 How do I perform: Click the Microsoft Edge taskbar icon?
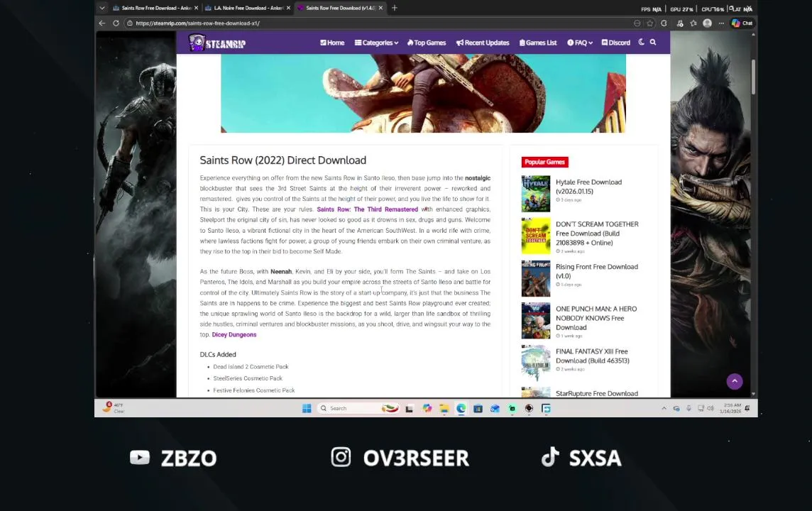tap(461, 409)
